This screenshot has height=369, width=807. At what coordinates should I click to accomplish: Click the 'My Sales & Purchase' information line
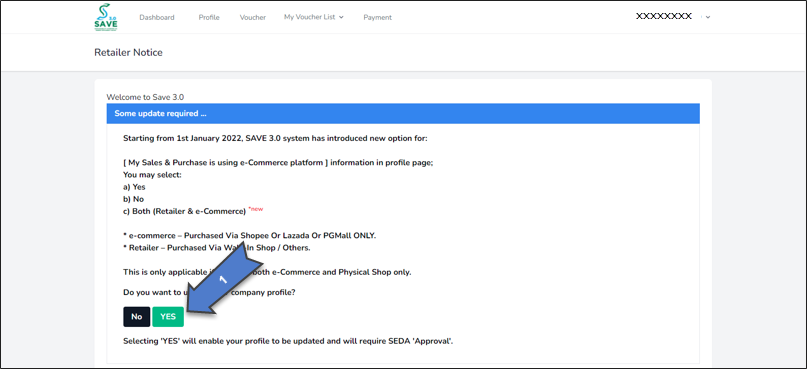[x=278, y=163]
